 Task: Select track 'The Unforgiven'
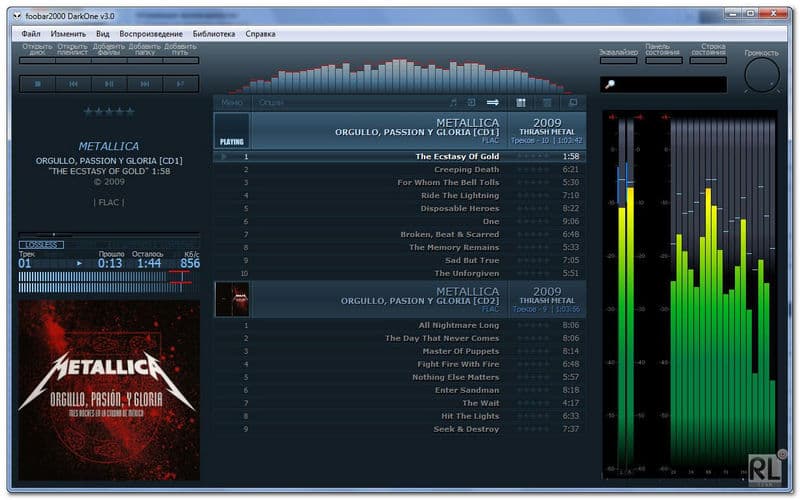coord(399,273)
